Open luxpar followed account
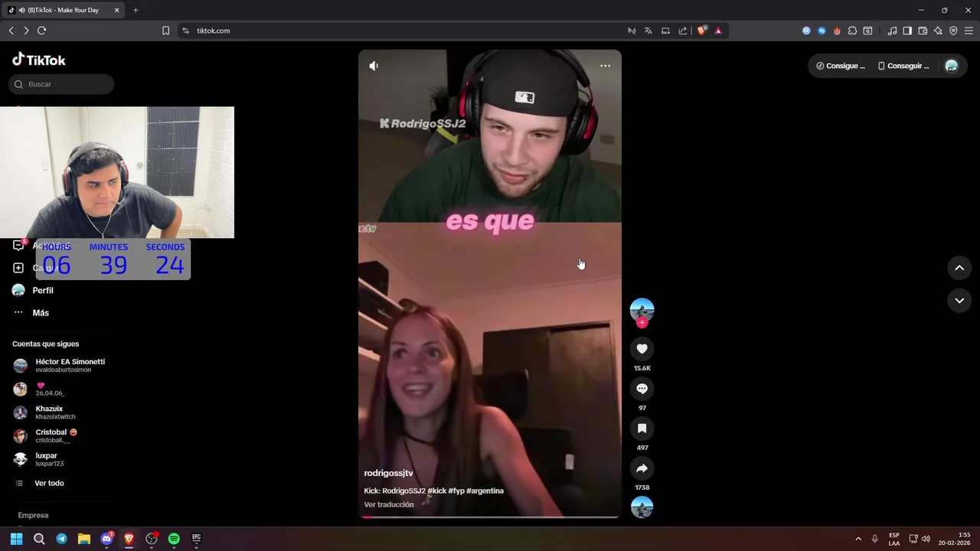 pos(38,459)
